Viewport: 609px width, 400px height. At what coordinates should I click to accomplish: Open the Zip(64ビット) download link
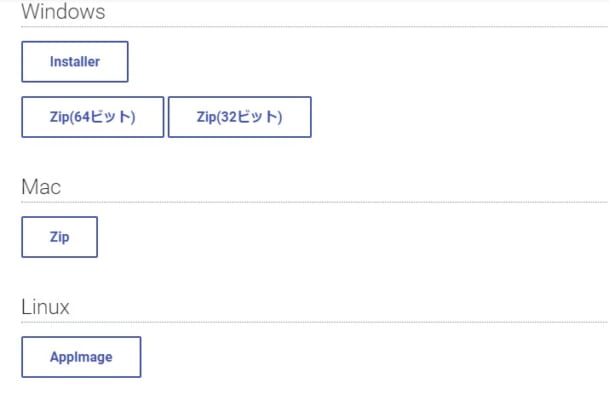tap(92, 117)
